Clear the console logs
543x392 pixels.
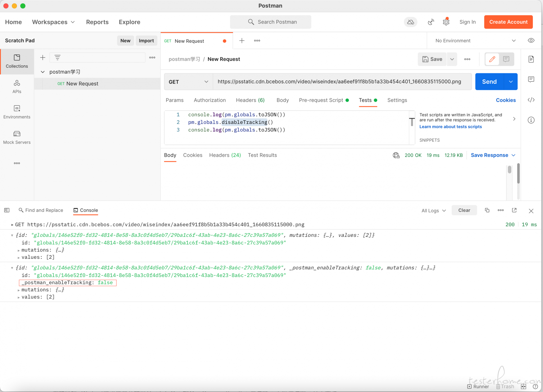click(464, 210)
